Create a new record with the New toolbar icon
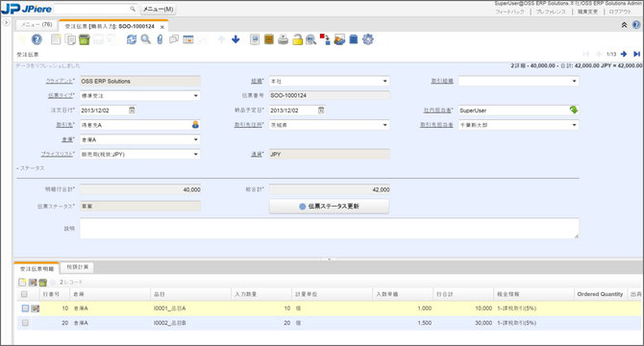The image size is (644, 346). 56,39
